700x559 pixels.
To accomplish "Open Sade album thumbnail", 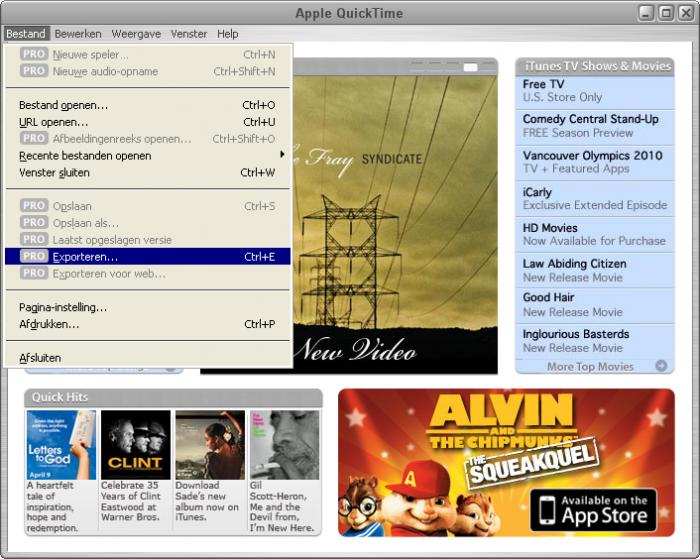I will (x=210, y=445).
